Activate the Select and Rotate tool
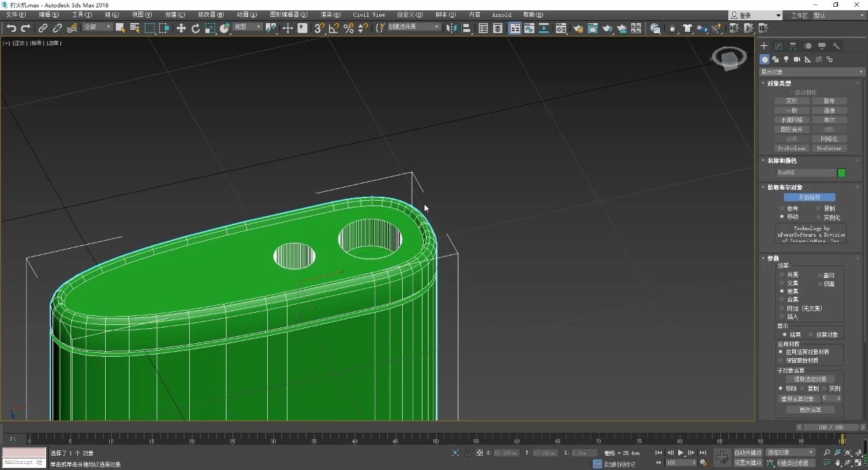The image size is (868, 470). pos(196,28)
